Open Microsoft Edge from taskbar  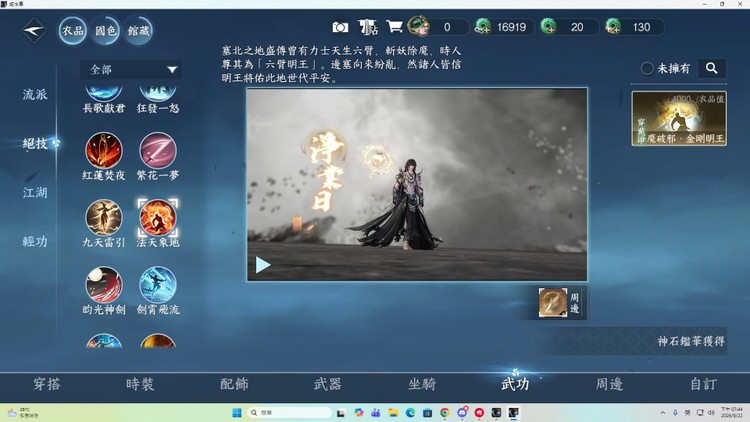coord(410,413)
